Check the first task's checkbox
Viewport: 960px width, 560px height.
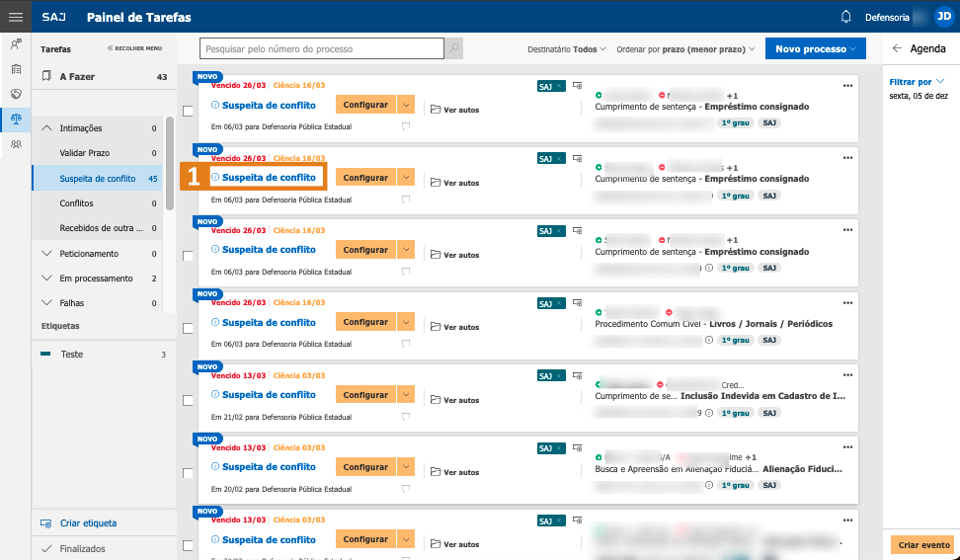pyautogui.click(x=188, y=112)
